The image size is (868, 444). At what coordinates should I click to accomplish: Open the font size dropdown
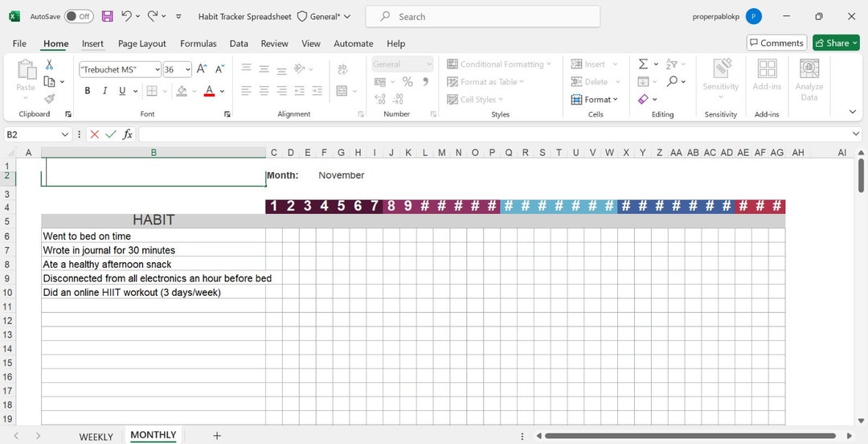click(187, 70)
